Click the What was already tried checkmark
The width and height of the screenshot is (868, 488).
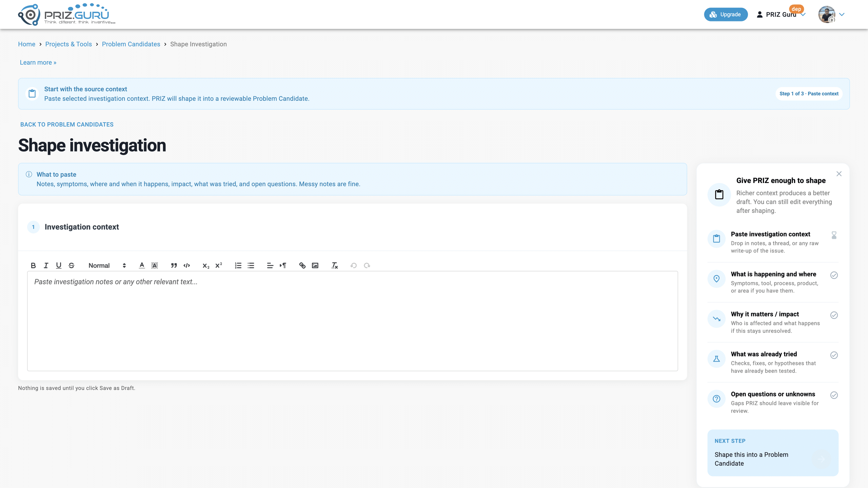point(834,355)
